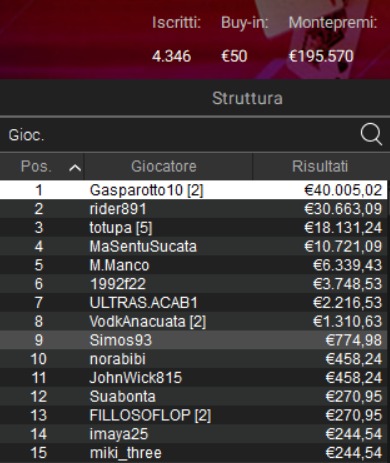This screenshot has width=390, height=463.
Task: Open the Struttura tab
Action: (247, 98)
